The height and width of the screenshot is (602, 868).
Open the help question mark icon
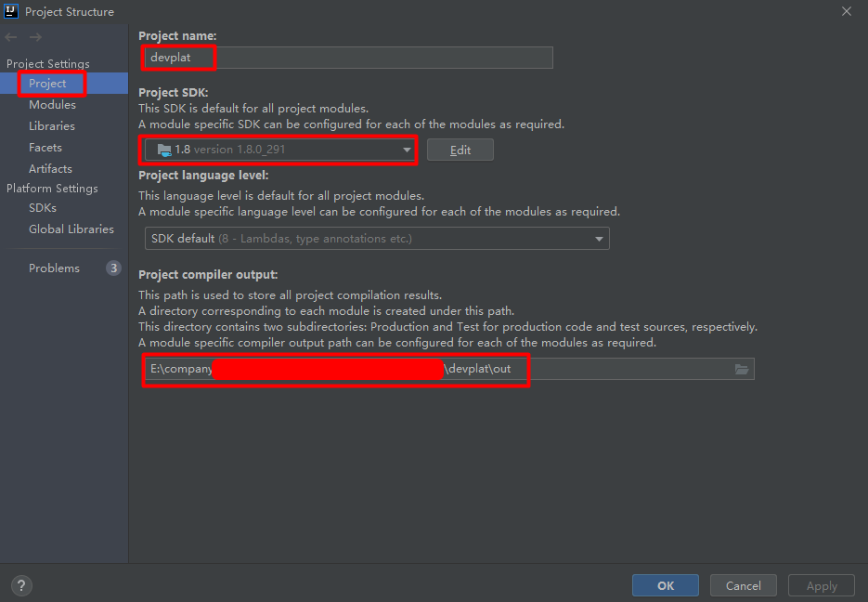coord(21,585)
